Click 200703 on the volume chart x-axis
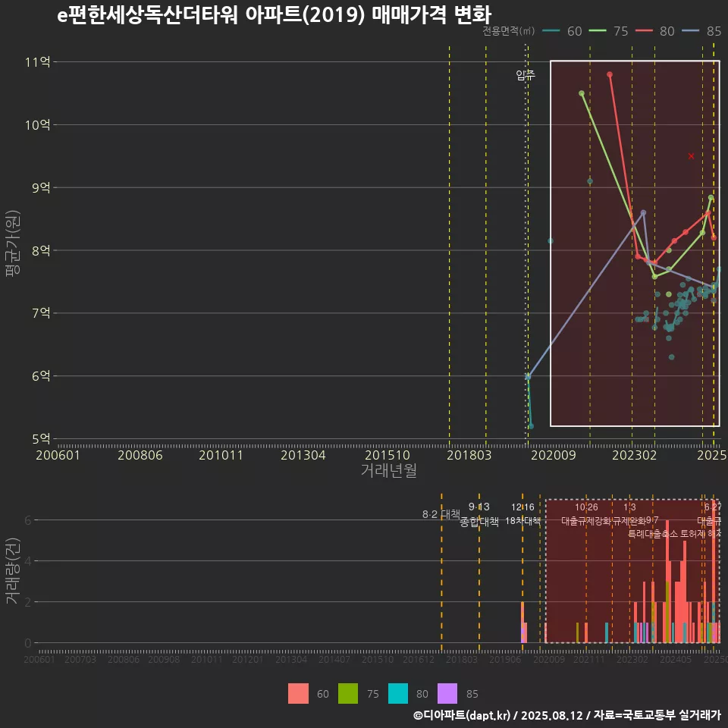The height and width of the screenshot is (728, 728). 80,659
